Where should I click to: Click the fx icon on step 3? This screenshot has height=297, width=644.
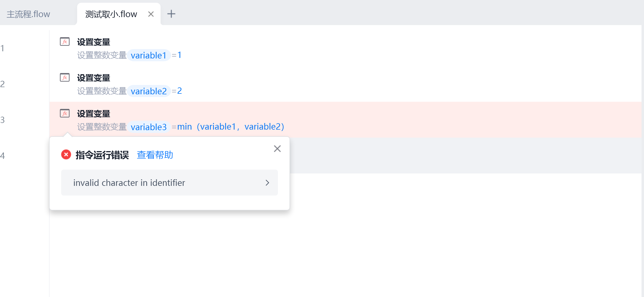pos(65,113)
